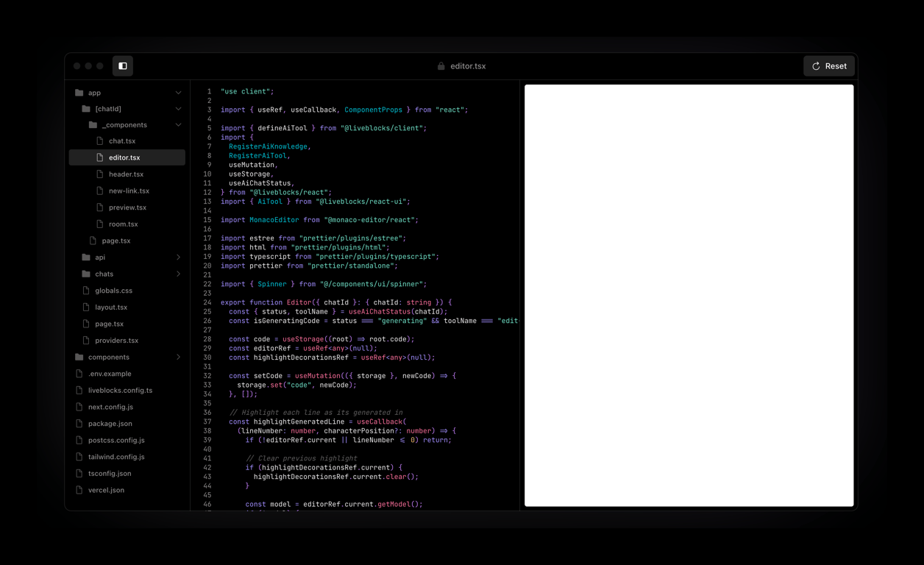The height and width of the screenshot is (565, 924).
Task: Click file icon next to next.config.js
Action: (79, 407)
